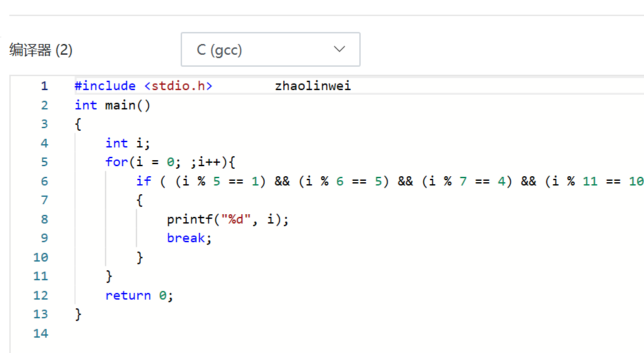Click line number 14 in gutter
The image size is (644, 353).
(41, 333)
